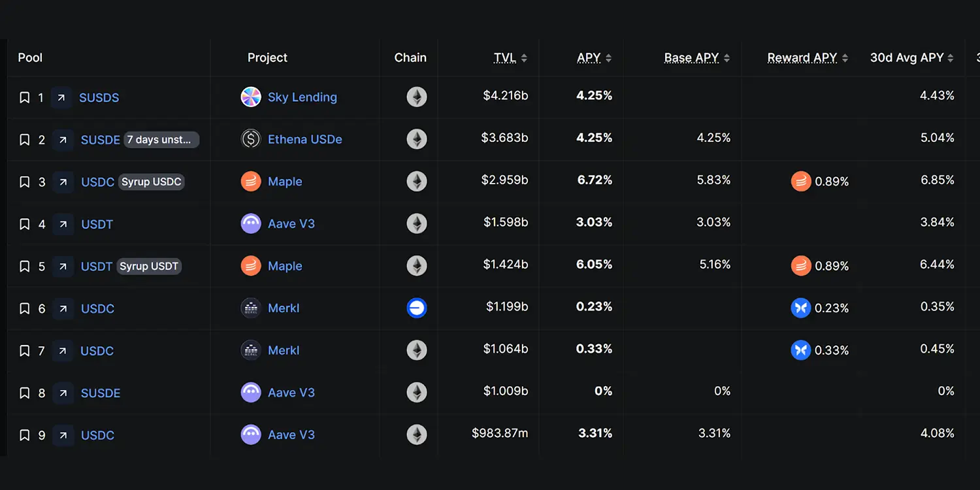Click the Sky Lending project logo
The image size is (980, 490).
coord(251,97)
